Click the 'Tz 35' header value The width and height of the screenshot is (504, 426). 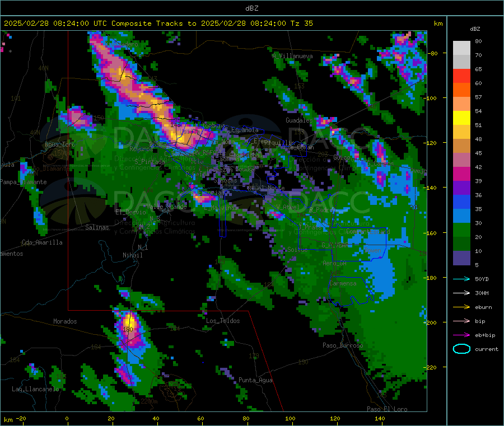point(301,24)
